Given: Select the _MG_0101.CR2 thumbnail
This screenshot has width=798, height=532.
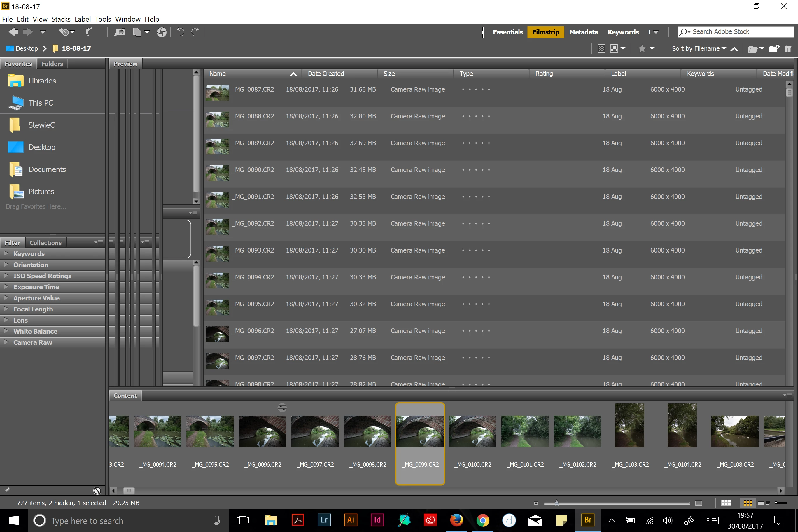Looking at the screenshot, I should click(524, 431).
